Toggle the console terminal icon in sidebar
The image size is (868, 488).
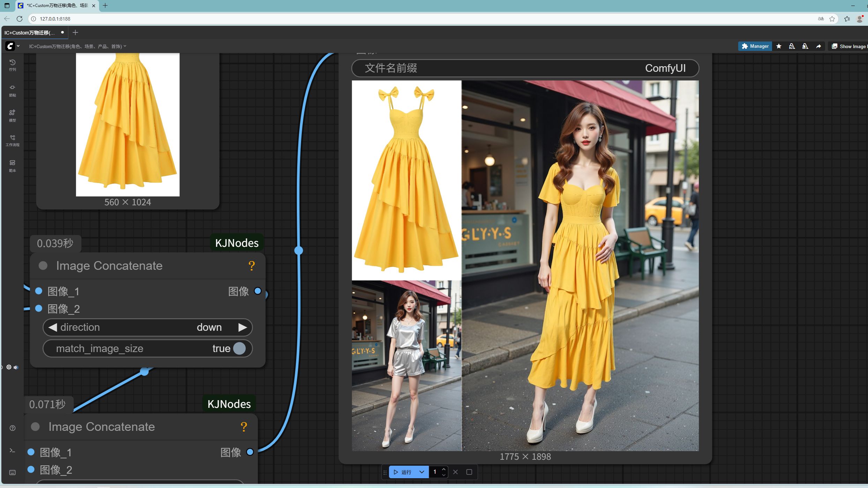click(x=12, y=450)
